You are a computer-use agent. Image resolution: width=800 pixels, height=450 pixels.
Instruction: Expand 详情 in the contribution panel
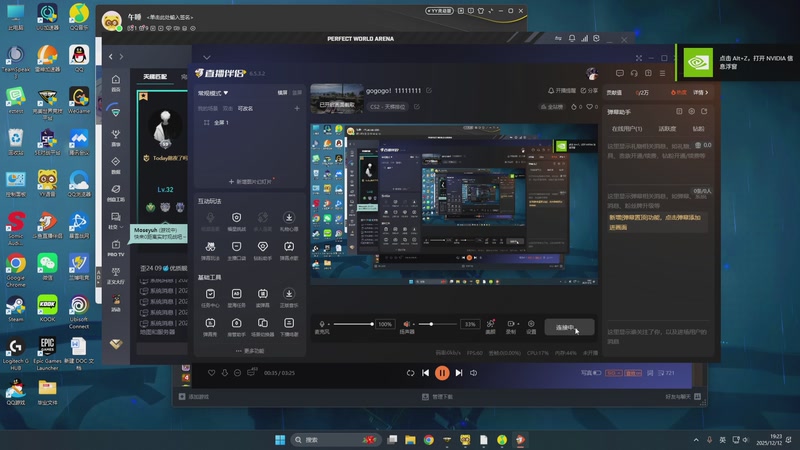(x=701, y=93)
